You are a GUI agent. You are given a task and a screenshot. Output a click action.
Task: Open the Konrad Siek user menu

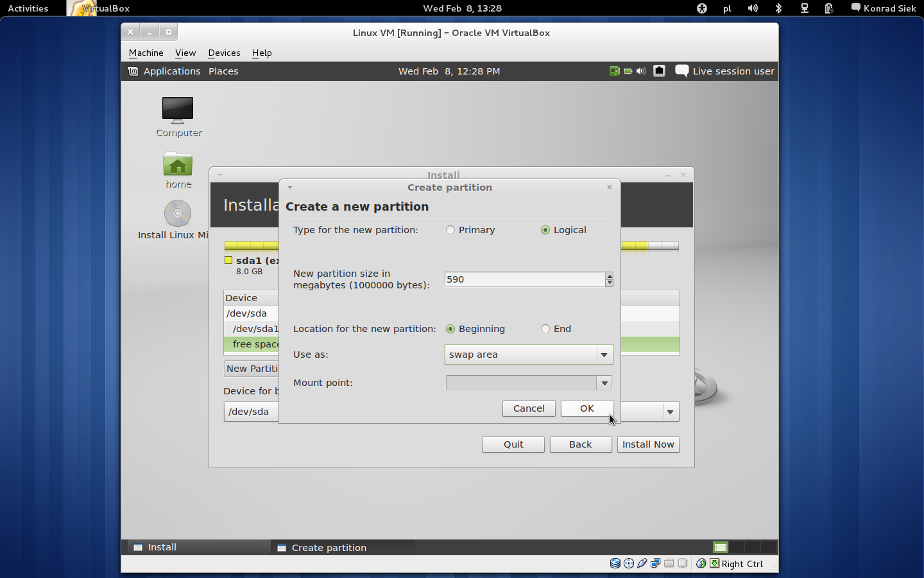pyautogui.click(x=883, y=8)
